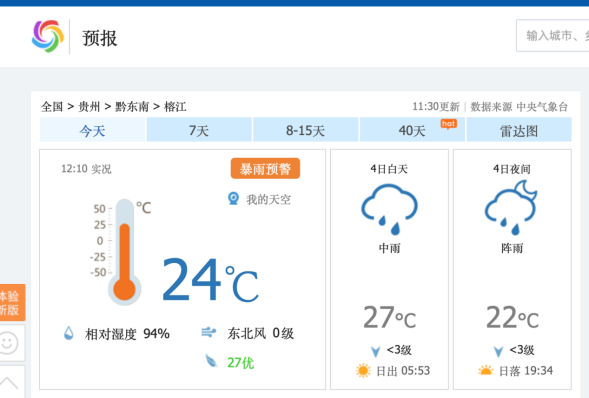
Task: Click the thermometer temperature gauge
Action: [124, 252]
